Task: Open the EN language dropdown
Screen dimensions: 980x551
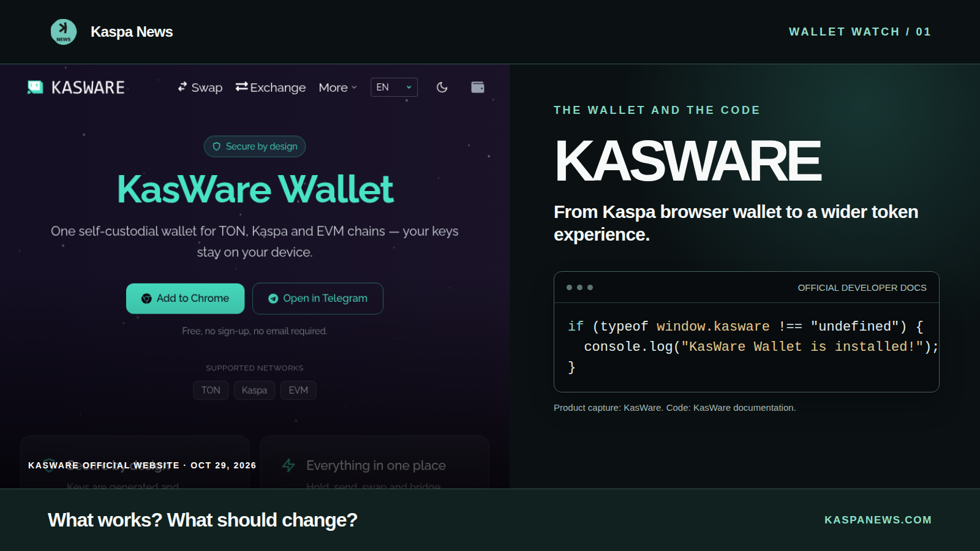Action: pyautogui.click(x=394, y=88)
